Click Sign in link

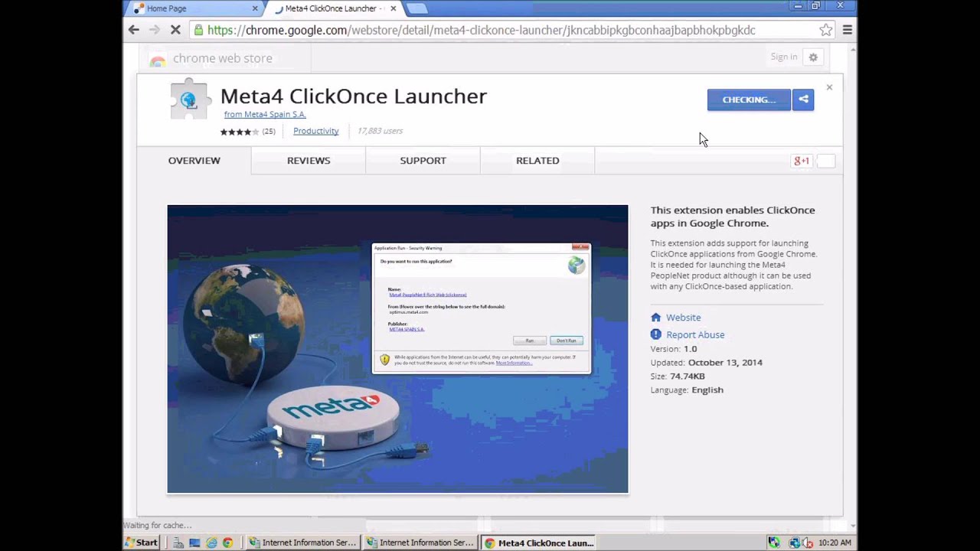[783, 57]
